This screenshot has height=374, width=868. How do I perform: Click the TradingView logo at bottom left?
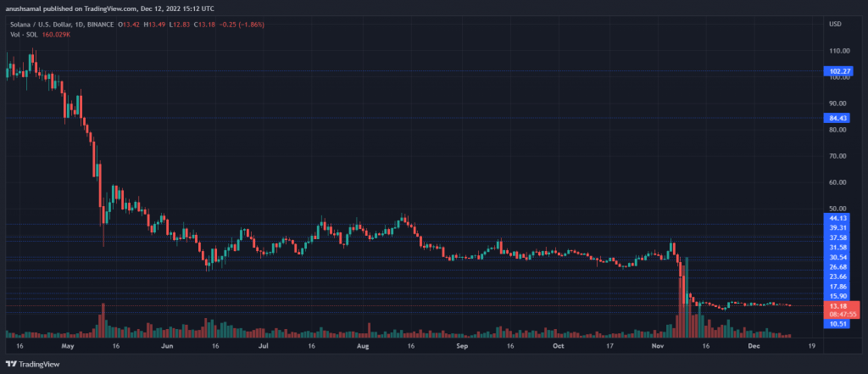[34, 363]
